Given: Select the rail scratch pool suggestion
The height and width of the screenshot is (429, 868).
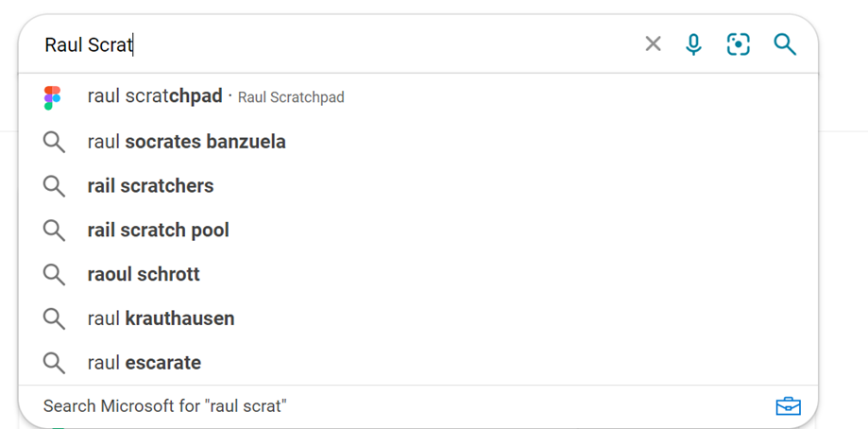Looking at the screenshot, I should pyautogui.click(x=418, y=231).
